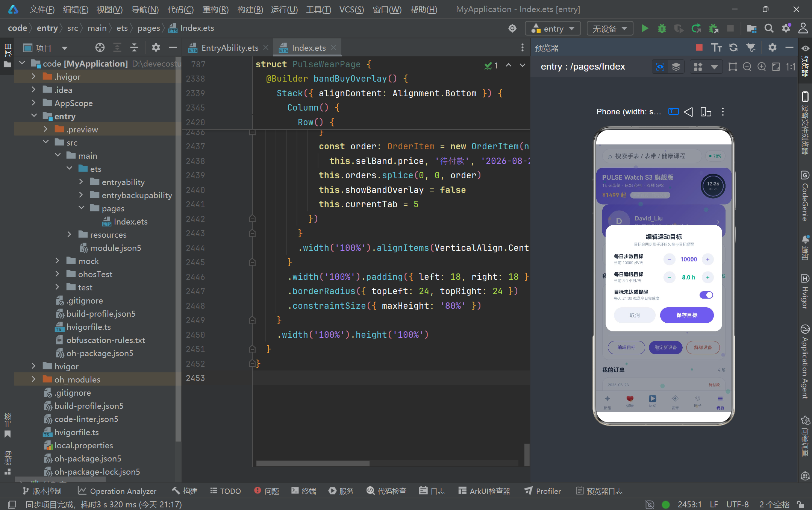
Task: Open the CodeGenie side panel
Action: pos(805,196)
